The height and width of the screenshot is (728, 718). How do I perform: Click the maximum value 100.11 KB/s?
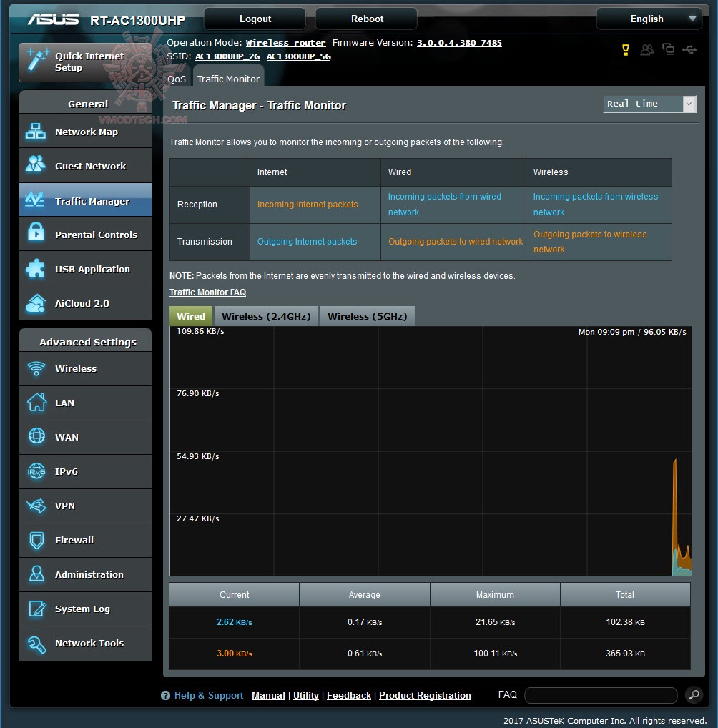495,653
